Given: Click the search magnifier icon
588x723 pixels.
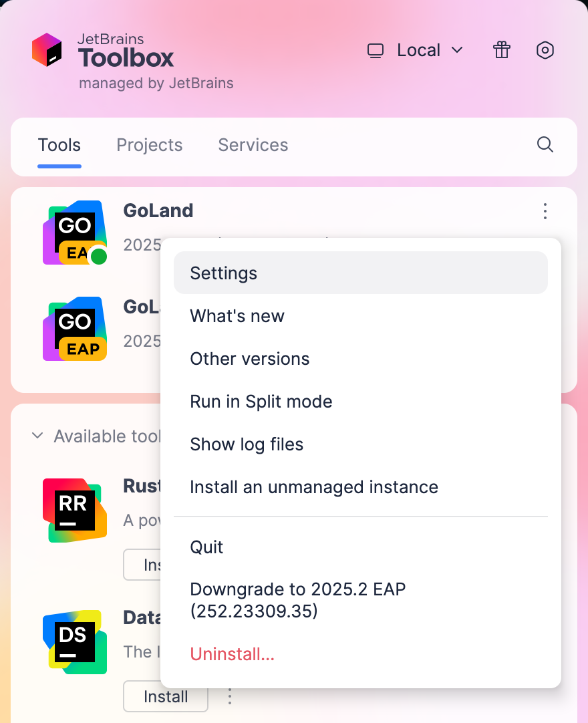Looking at the screenshot, I should [545, 145].
